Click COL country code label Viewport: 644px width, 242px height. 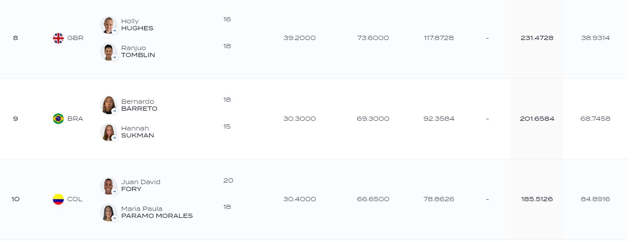(x=75, y=199)
